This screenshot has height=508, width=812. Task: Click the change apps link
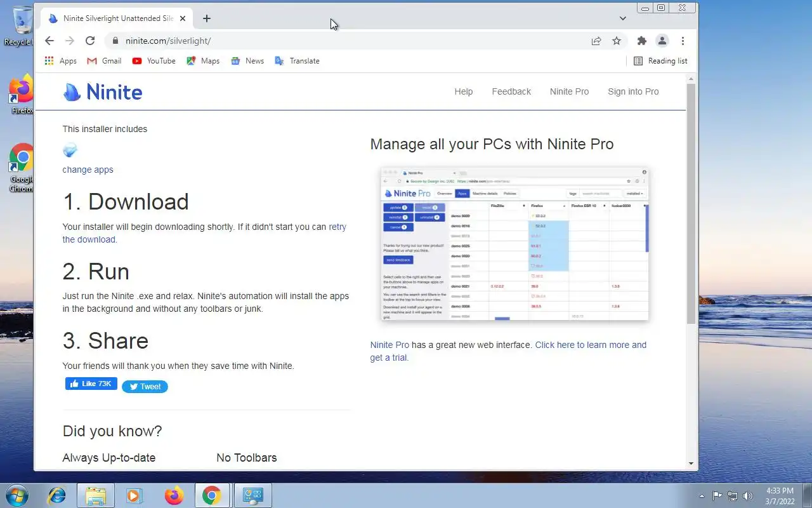(x=88, y=170)
